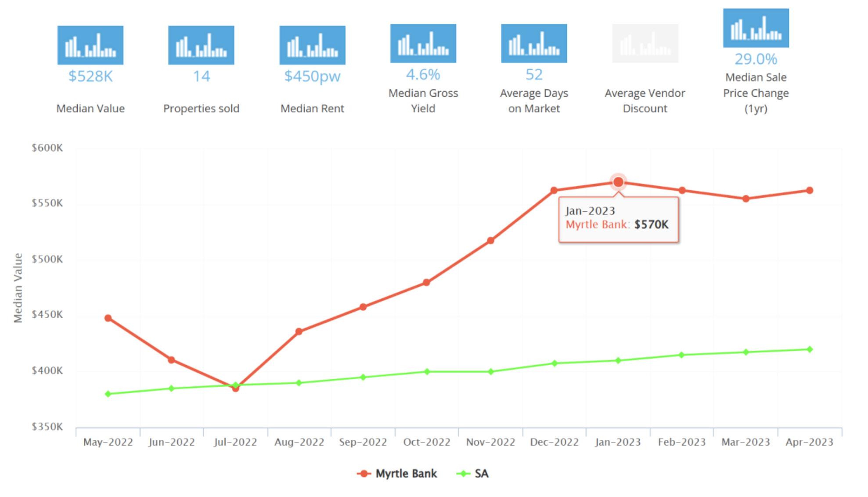Click the Jan-2023 $570K tooltip box
Image resolution: width=868 pixels, height=497 pixels.
click(618, 219)
